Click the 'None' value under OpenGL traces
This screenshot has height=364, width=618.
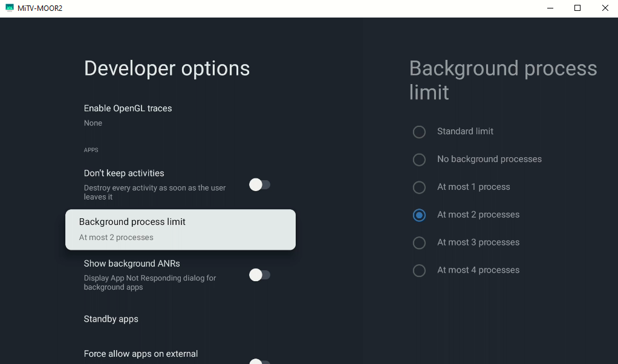[x=93, y=123]
